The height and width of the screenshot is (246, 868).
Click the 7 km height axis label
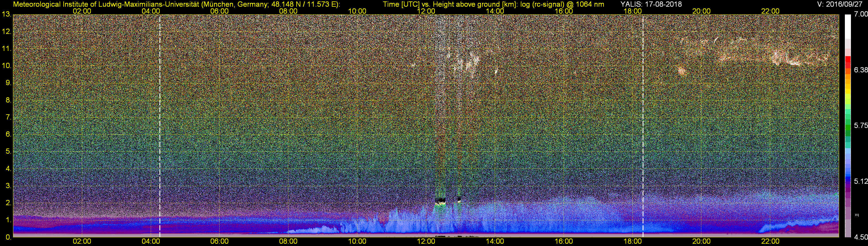(8, 117)
